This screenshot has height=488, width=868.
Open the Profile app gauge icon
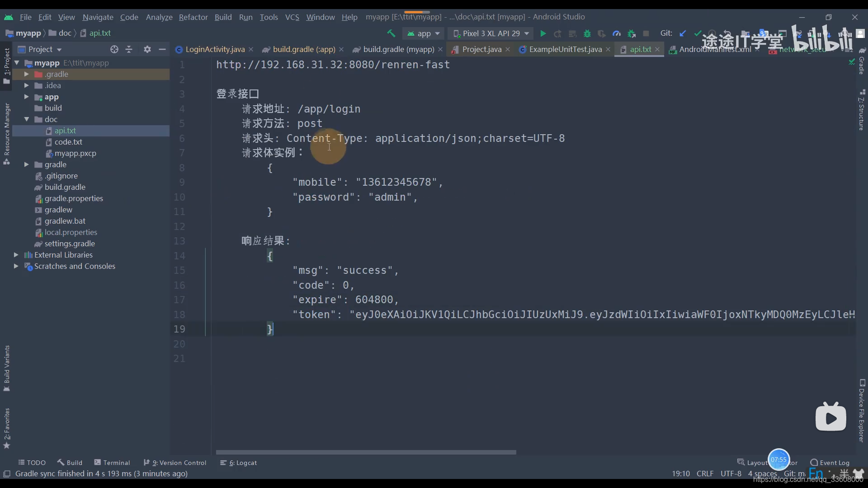[617, 33]
